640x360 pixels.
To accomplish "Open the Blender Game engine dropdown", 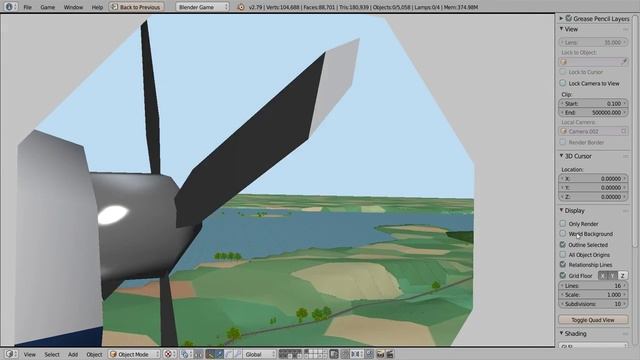I will (x=202, y=7).
